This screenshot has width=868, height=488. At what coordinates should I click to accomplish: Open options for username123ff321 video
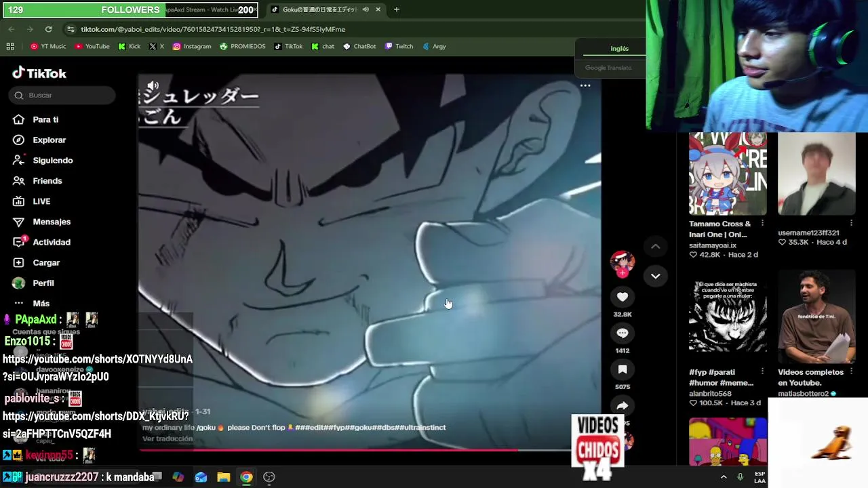point(851,223)
